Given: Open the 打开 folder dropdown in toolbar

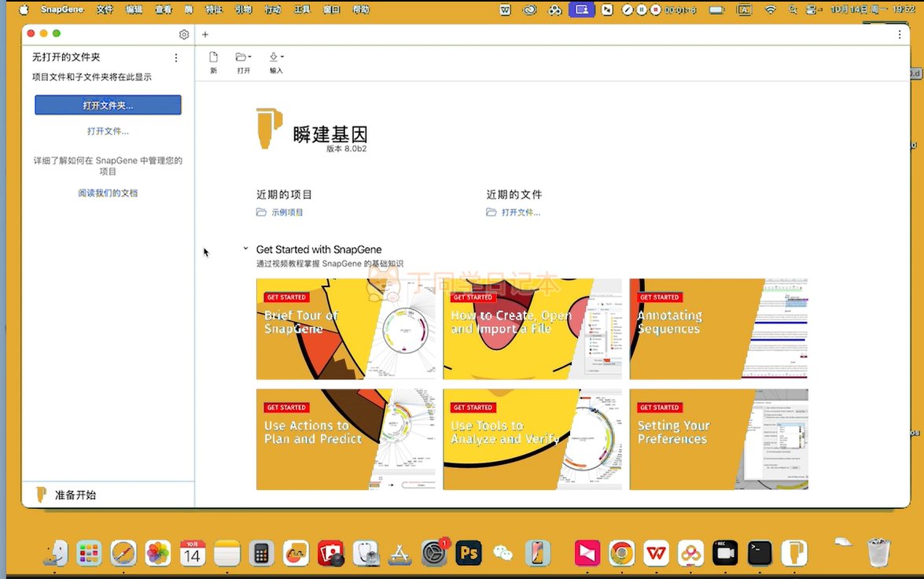Looking at the screenshot, I should pos(244,57).
